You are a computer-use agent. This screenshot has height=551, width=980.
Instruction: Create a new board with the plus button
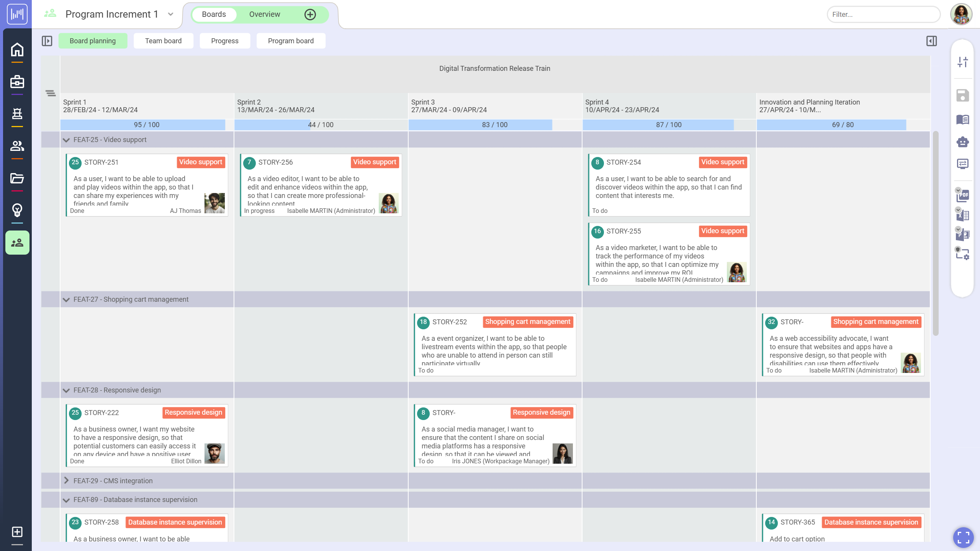pyautogui.click(x=310, y=14)
